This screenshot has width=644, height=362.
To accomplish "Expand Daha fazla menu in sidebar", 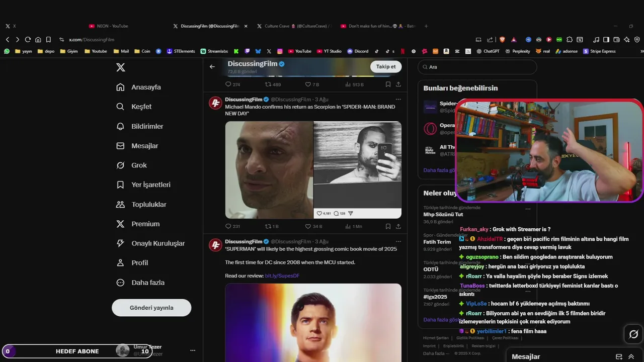I will [x=140, y=283].
